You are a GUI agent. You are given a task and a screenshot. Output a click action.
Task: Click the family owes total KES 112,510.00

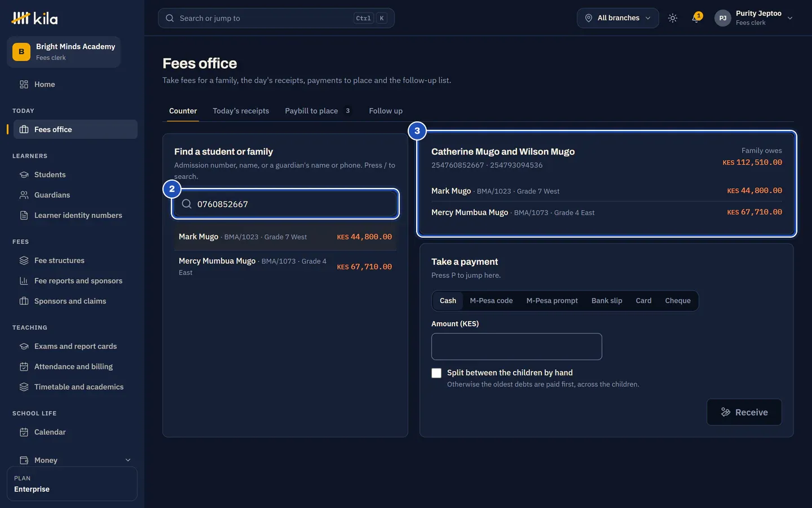752,163
